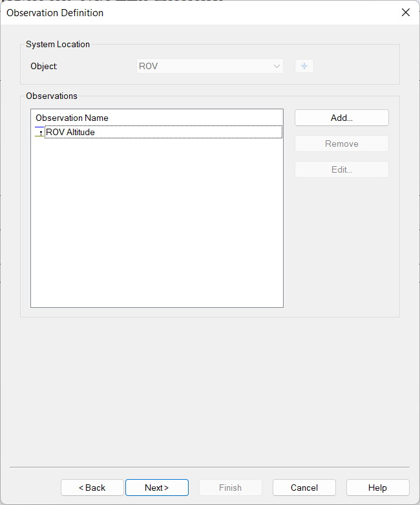This screenshot has width=420, height=505.
Task: Click the Object: field label
Action: point(44,66)
